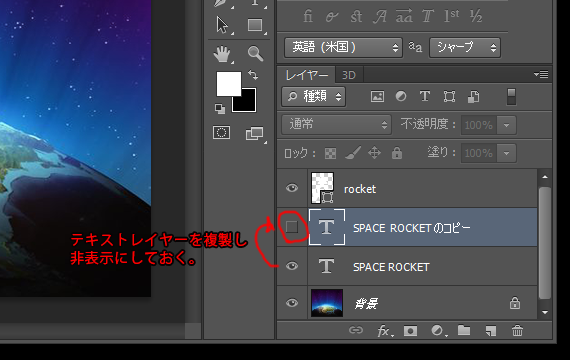Click the Delete layer trash icon
Screen dimensions: 570x360
coord(517,331)
